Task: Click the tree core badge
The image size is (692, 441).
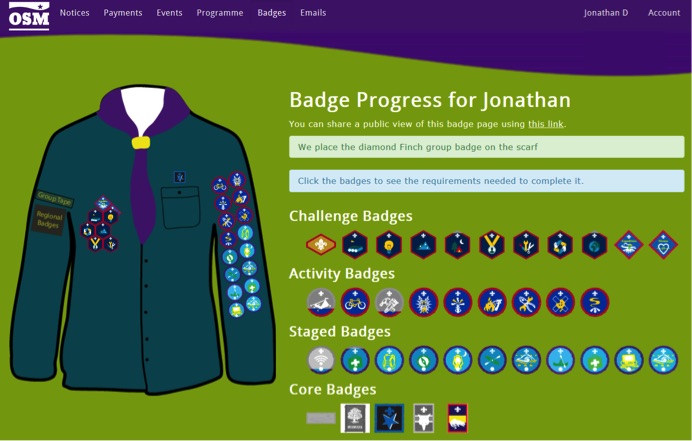Action: point(355,418)
